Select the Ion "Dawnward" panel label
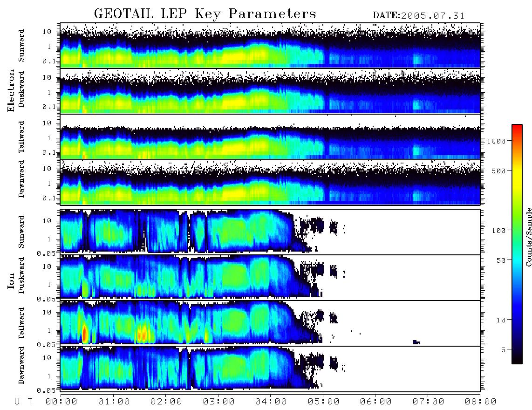Image resolution: width=532 pixels, height=410 pixels. 21,365
